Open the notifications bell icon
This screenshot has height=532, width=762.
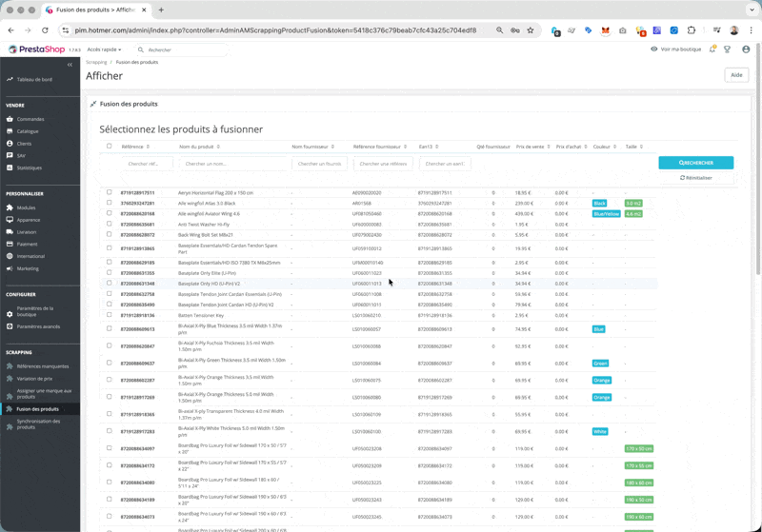712,49
